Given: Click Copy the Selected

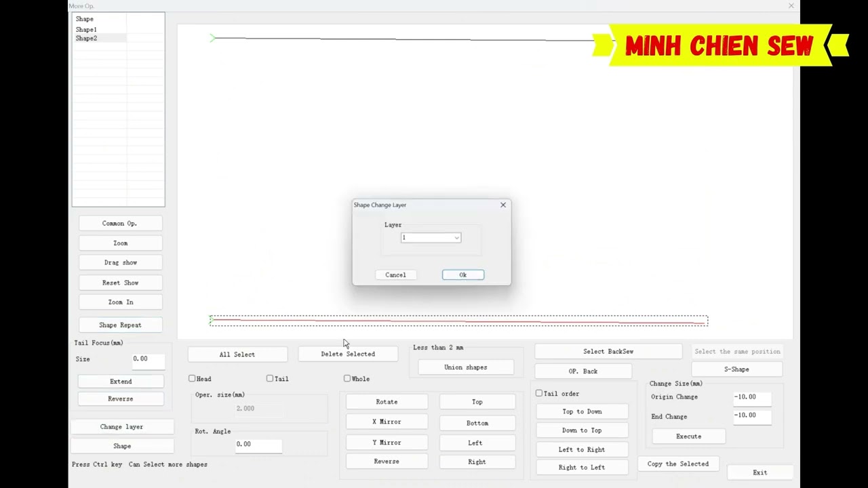Looking at the screenshot, I should pos(678,464).
